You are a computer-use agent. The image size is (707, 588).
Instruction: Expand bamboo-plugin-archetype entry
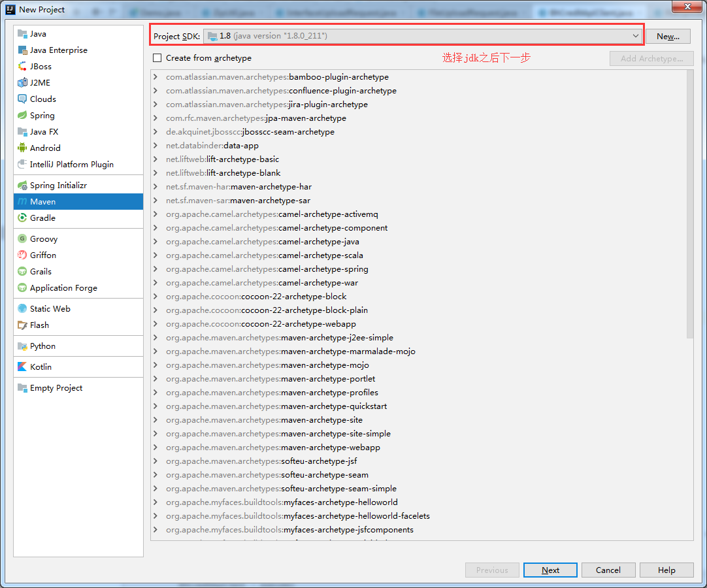[156, 76]
